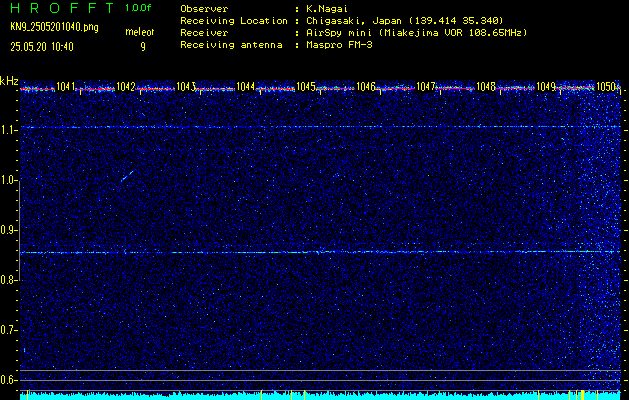Click the carrier line at 0.855 kHz
629x400 pixels.
320,252
